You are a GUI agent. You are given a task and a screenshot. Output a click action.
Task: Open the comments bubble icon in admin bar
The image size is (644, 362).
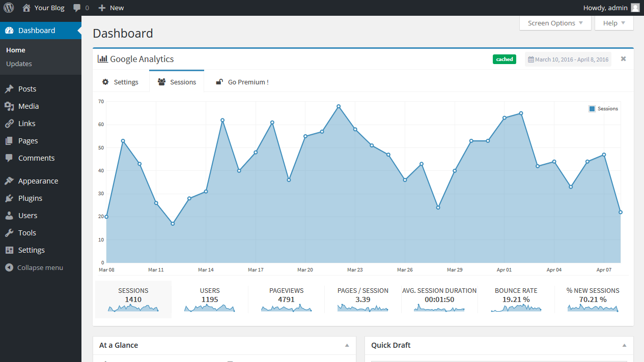tap(77, 8)
